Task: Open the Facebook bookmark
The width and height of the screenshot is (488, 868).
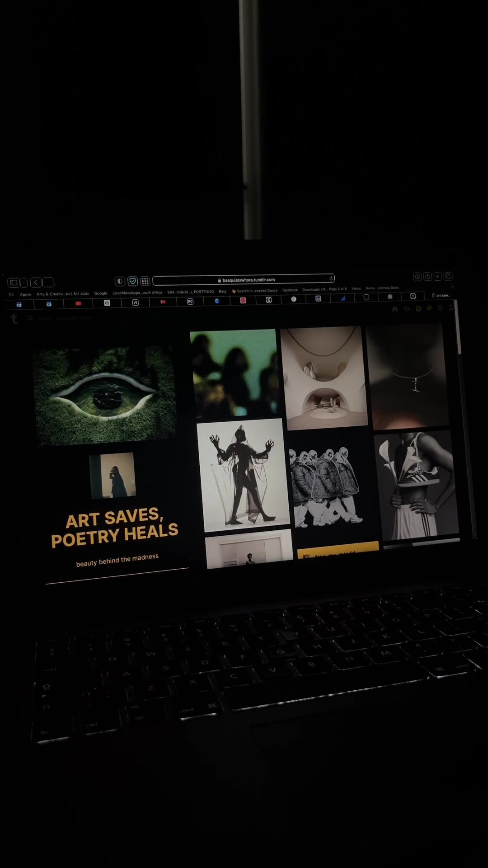Action: pos(290,290)
